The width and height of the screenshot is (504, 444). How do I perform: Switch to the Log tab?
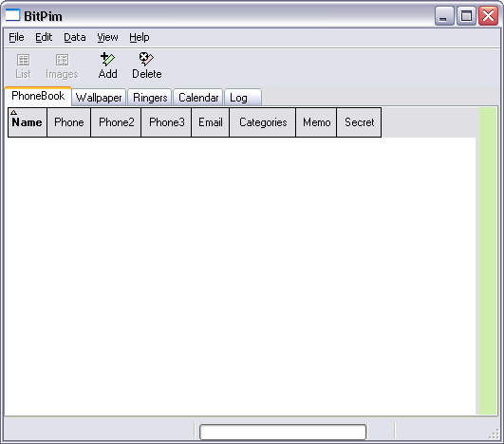243,98
